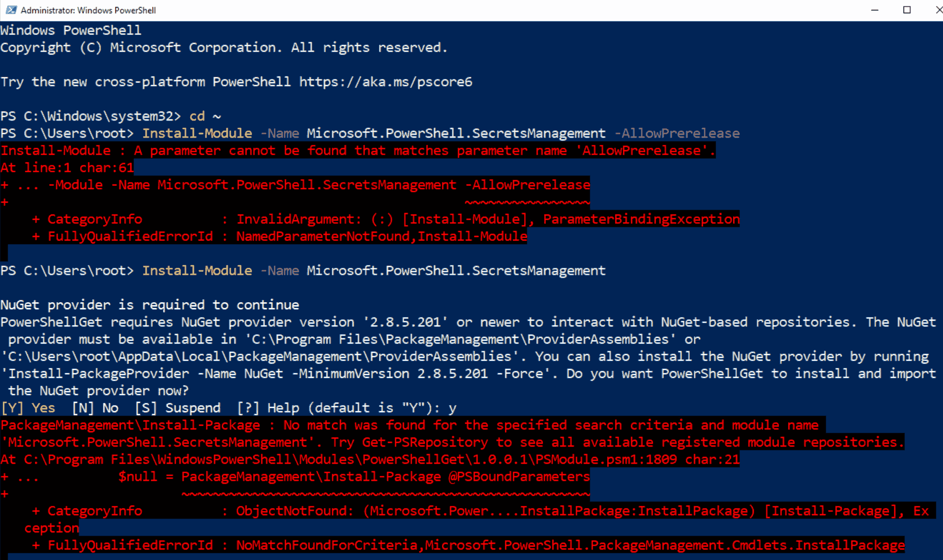Select the '[Y] Yes' prompt option
943x560 pixels.
(x=28, y=408)
